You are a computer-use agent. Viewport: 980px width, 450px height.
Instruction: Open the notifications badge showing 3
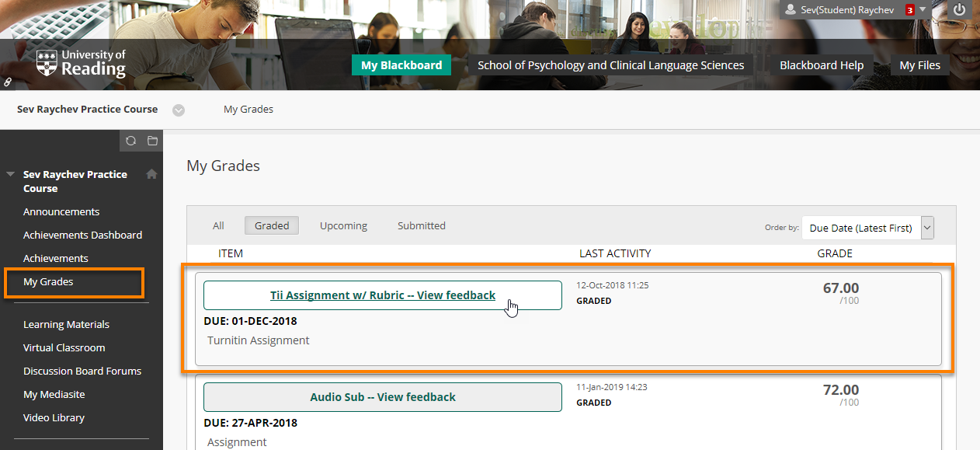click(909, 10)
